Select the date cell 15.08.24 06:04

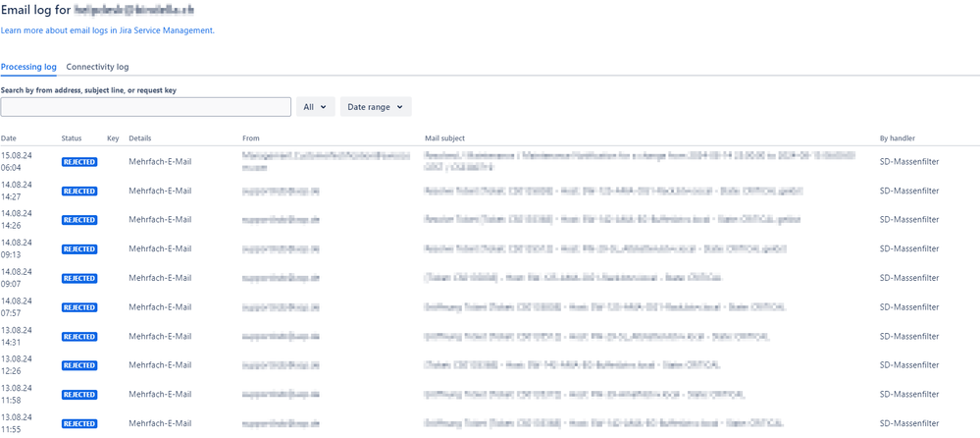(x=16, y=161)
